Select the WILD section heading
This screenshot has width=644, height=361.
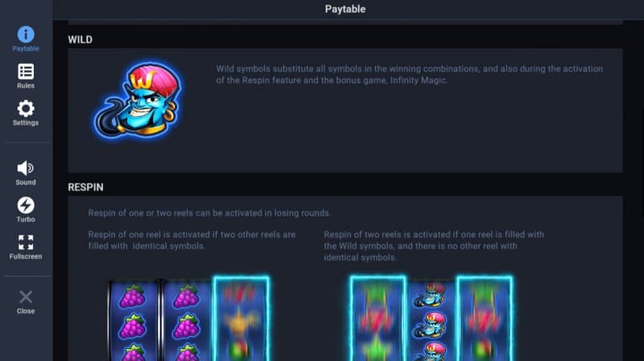(80, 39)
